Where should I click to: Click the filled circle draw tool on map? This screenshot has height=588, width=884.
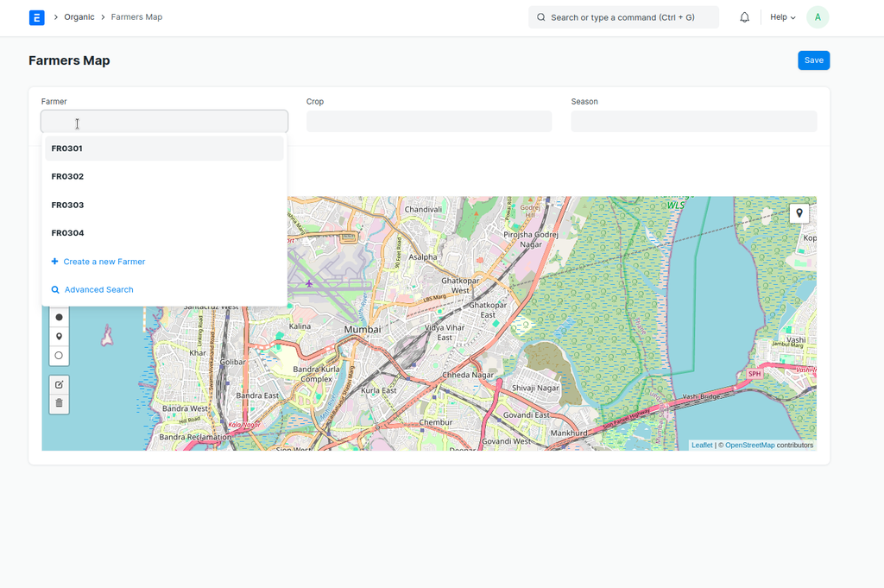pyautogui.click(x=59, y=317)
